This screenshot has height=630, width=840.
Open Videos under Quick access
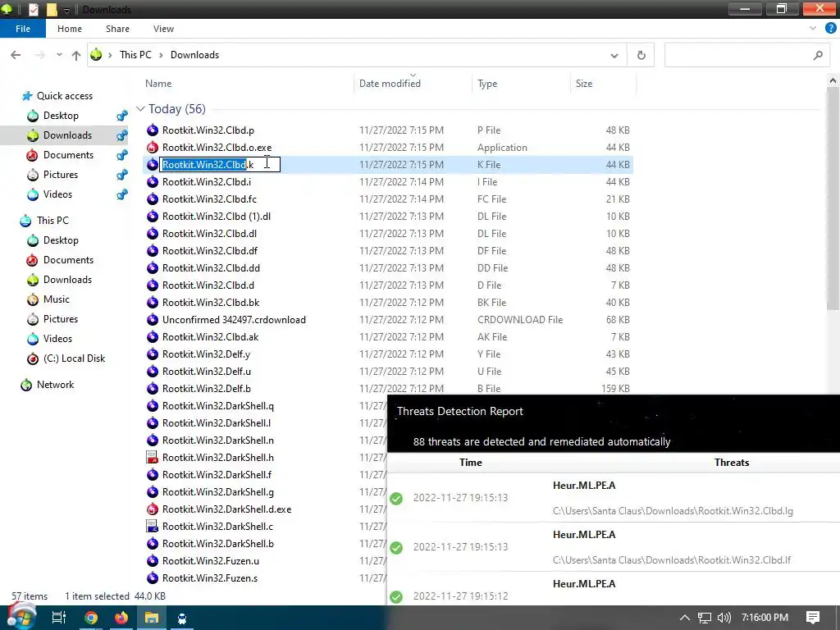58,194
